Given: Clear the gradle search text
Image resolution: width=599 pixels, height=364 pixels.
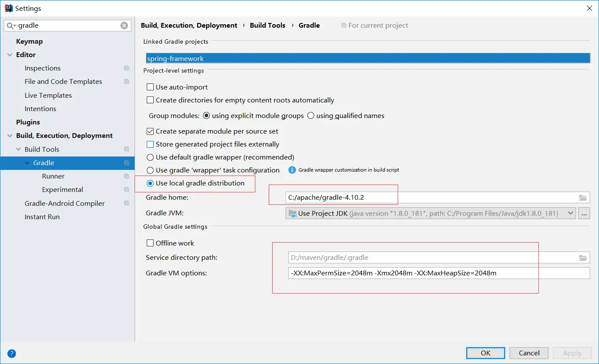Looking at the screenshot, I should pos(124,26).
